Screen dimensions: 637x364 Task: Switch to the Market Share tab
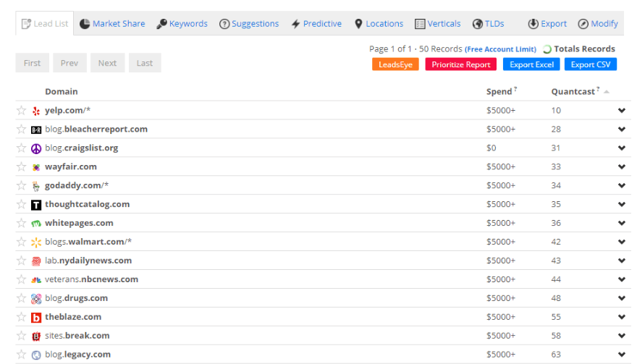pos(112,24)
